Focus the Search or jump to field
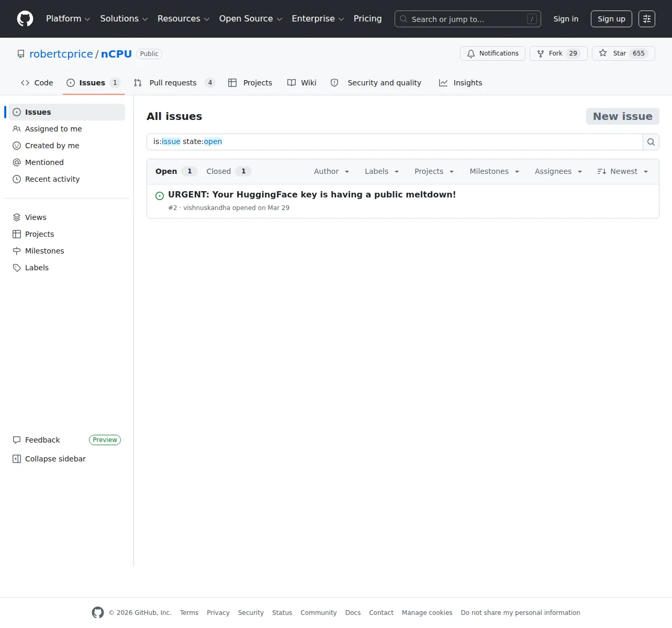672x628 pixels. click(x=467, y=19)
